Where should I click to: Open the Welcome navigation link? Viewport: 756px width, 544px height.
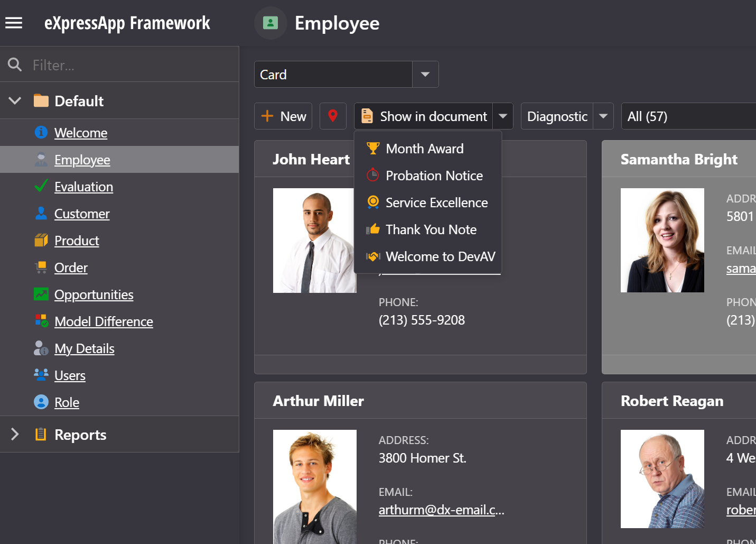coord(81,133)
